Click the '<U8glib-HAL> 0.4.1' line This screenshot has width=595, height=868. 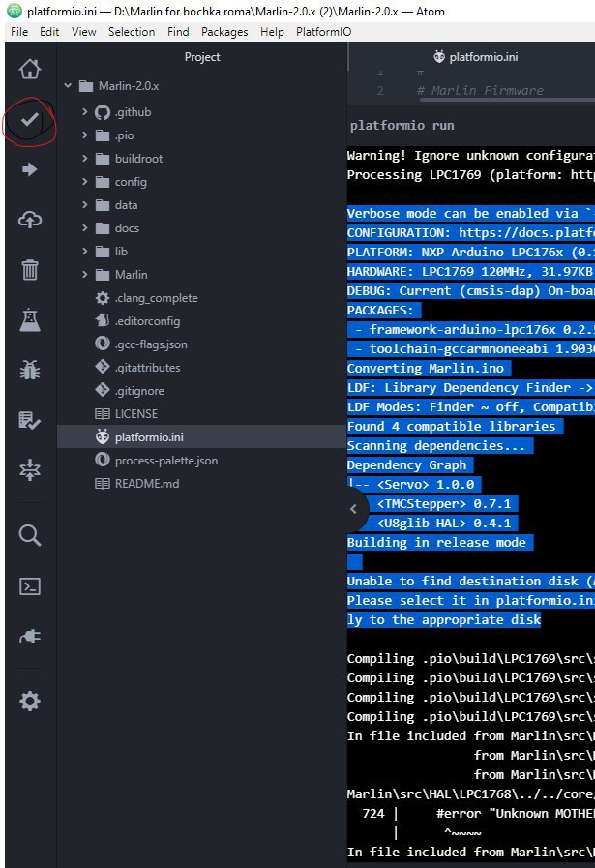pos(444,524)
